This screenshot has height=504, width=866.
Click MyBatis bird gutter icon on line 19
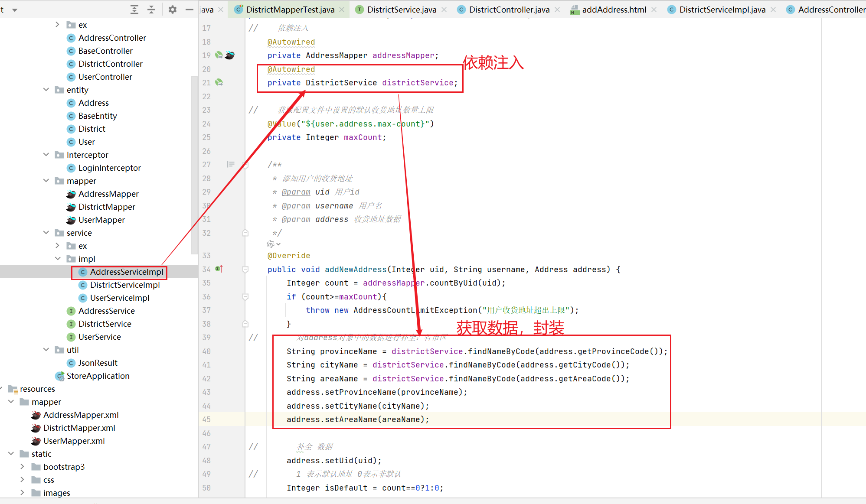pos(230,55)
